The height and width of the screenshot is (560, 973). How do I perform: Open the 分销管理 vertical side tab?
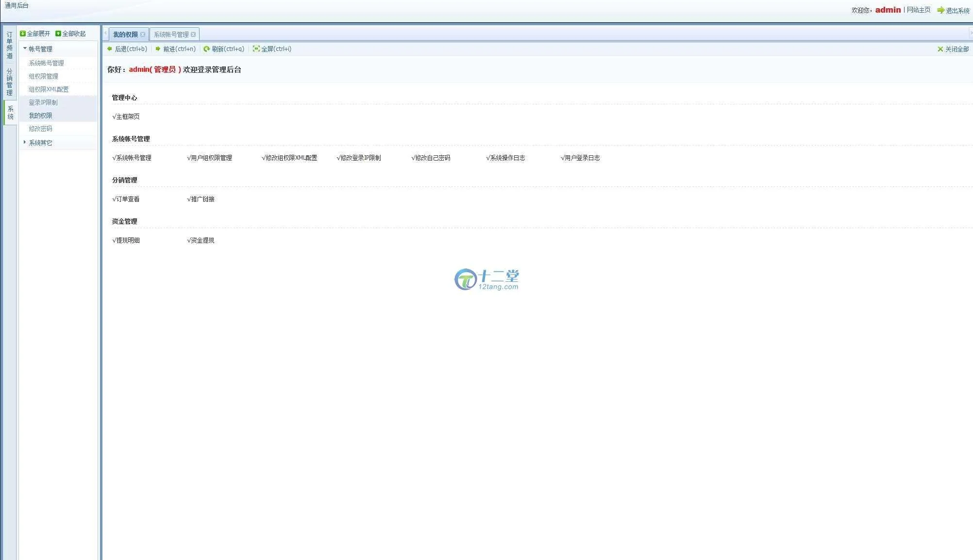tap(9, 82)
